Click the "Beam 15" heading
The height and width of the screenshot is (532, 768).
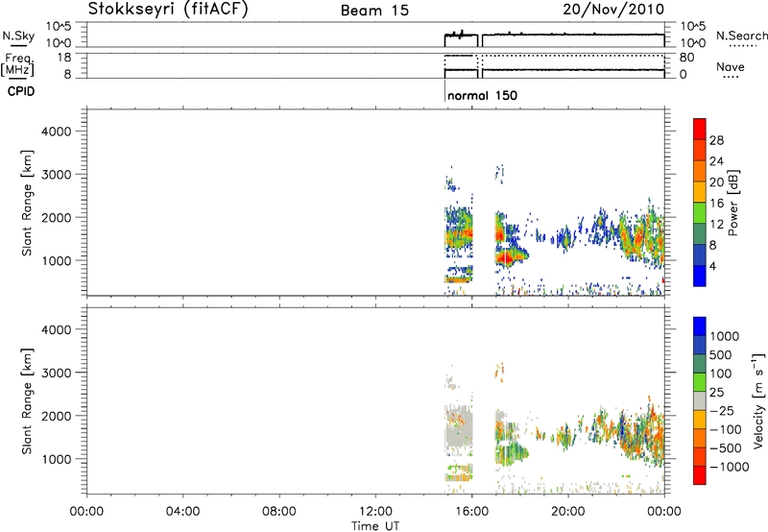(374, 10)
